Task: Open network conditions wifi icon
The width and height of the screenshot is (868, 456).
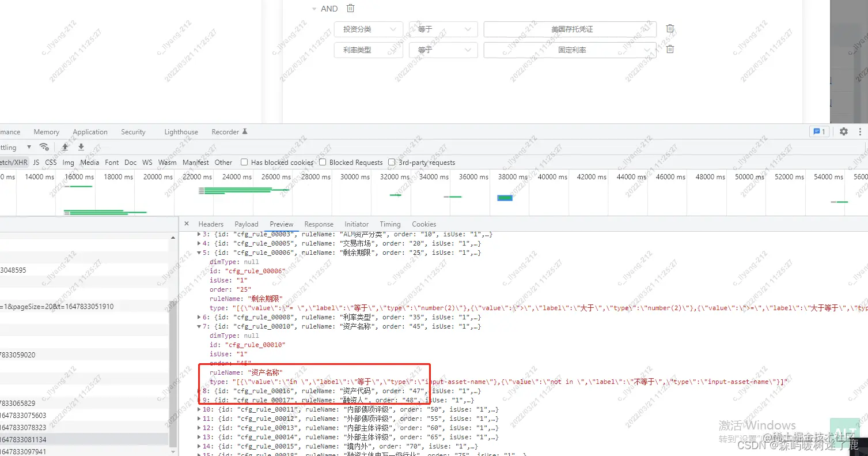Action: click(44, 147)
